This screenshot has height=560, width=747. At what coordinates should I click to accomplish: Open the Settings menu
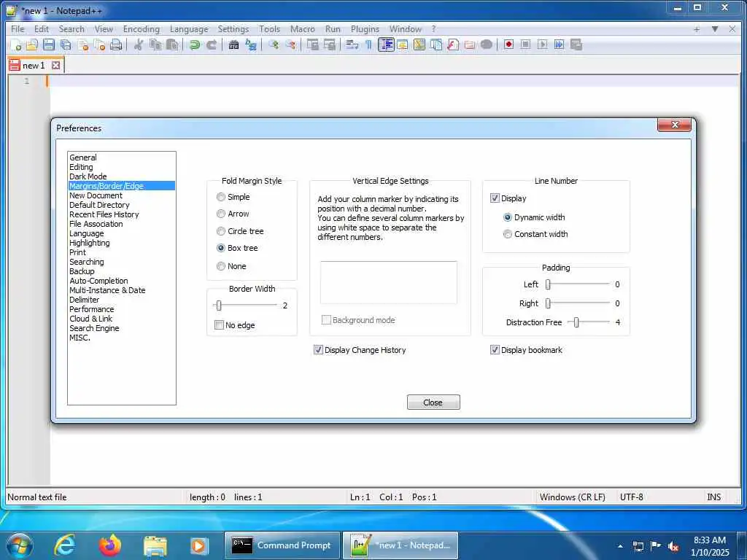(x=233, y=29)
